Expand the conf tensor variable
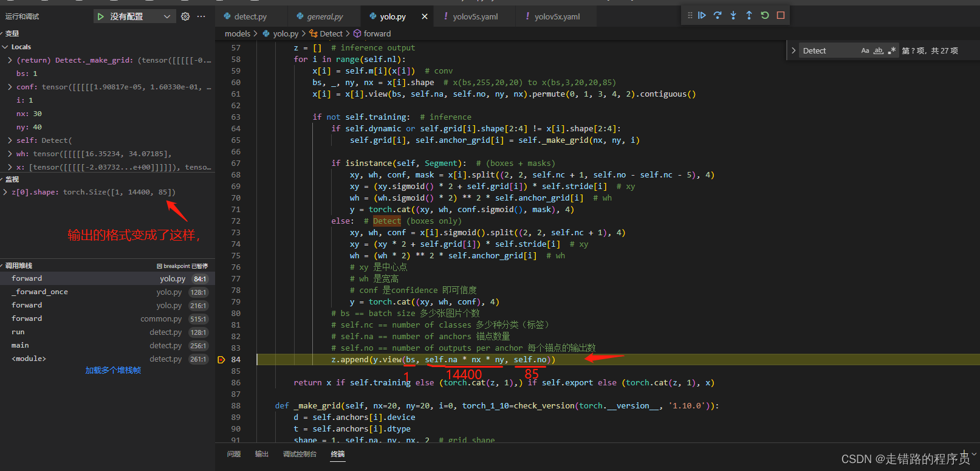 tap(10, 87)
